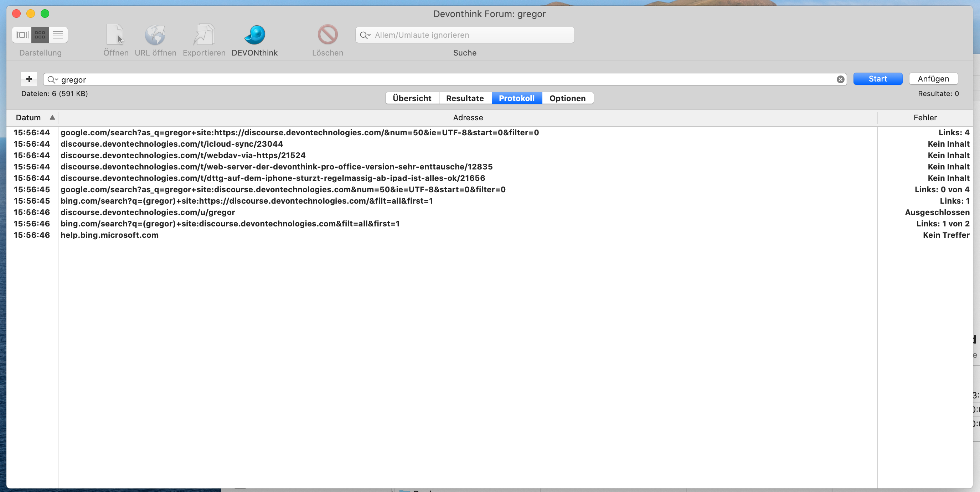
Task: Sort log by Datum column
Action: pyautogui.click(x=32, y=117)
